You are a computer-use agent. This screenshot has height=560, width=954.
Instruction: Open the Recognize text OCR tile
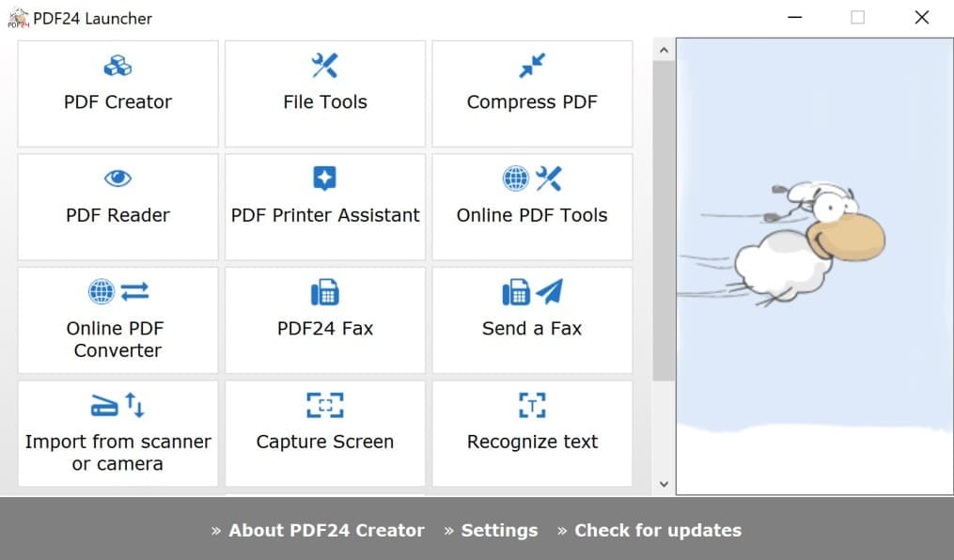coord(532,433)
